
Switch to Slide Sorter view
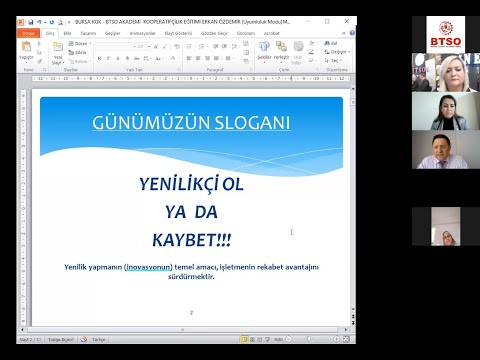pyautogui.click(x=252, y=339)
